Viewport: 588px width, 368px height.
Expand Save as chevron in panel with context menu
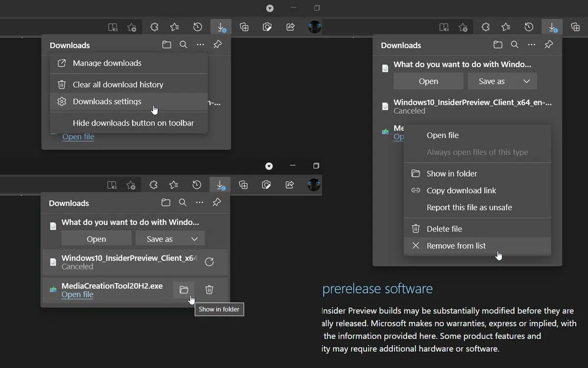click(x=527, y=81)
